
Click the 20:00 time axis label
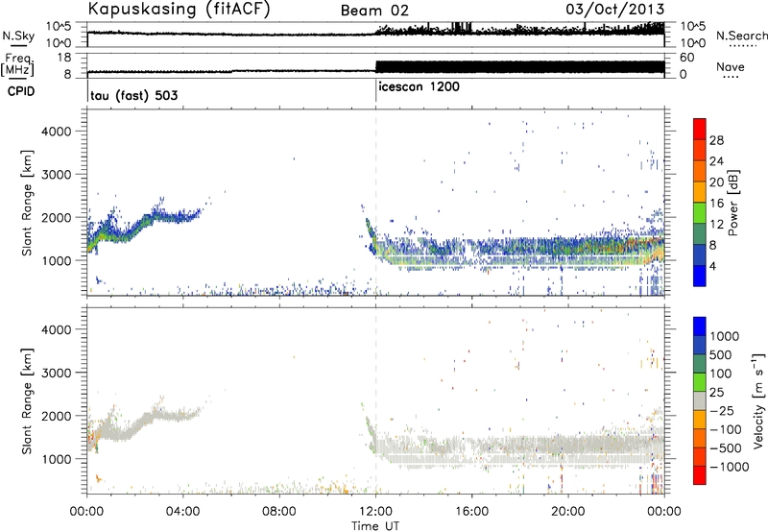[x=568, y=512]
